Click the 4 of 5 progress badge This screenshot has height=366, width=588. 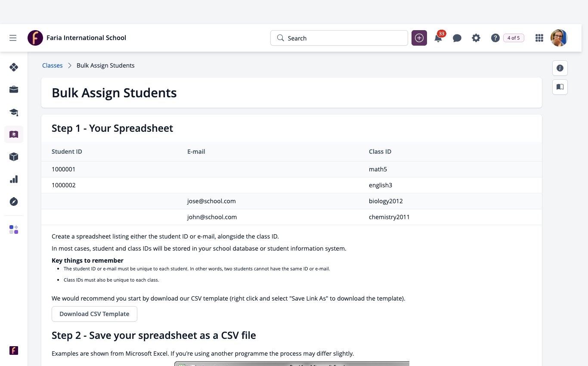tap(514, 38)
